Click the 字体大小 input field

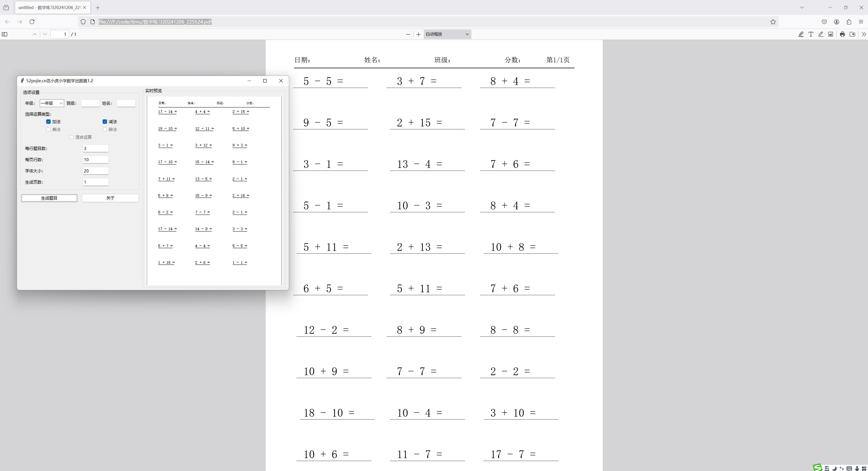pos(96,171)
